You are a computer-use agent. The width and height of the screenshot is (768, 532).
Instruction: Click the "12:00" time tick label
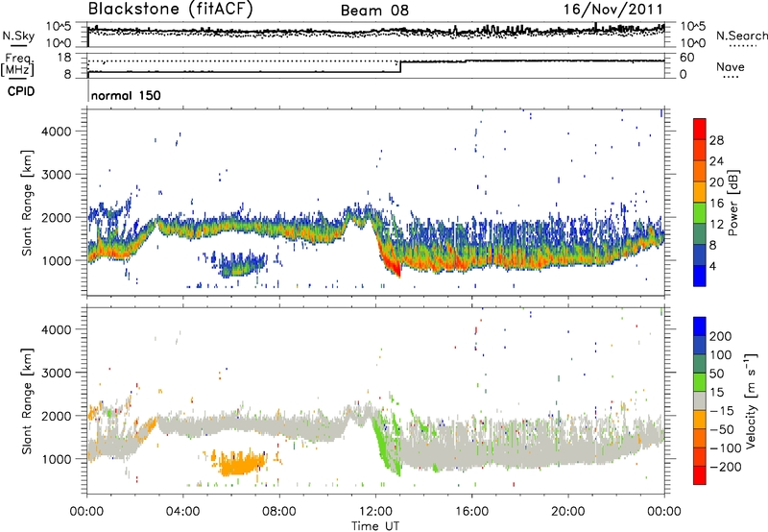(375, 512)
